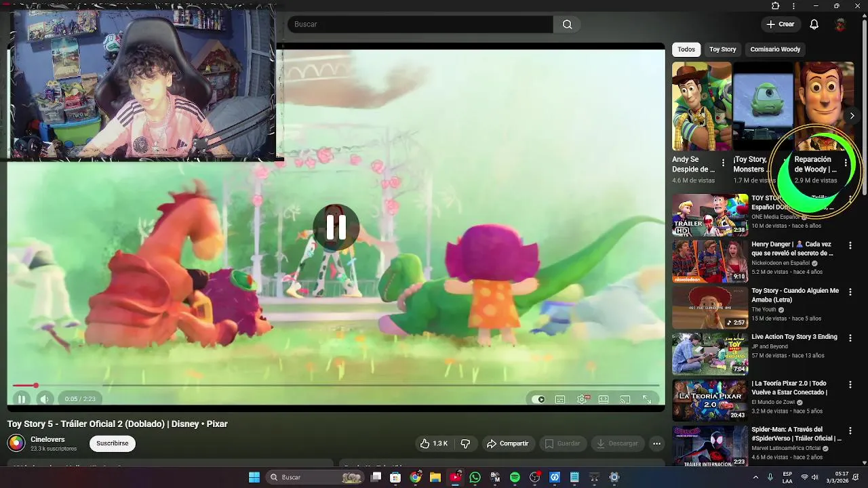Open options for Reparación de Woody short

tap(846, 163)
